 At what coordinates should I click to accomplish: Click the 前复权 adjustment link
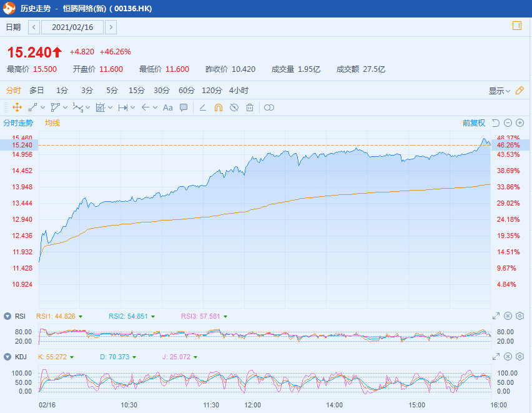pos(473,123)
